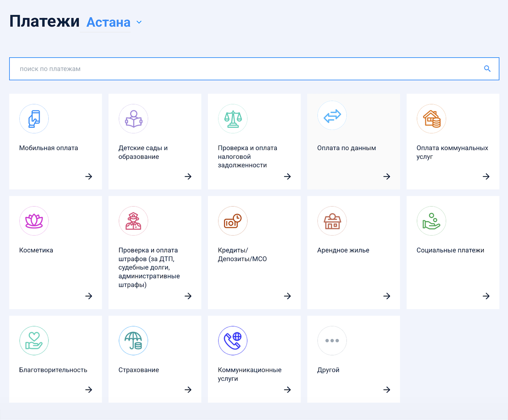Click arrow on Оплата коммунальных услуг card
Viewport: 508px width, 420px height.
click(x=486, y=176)
